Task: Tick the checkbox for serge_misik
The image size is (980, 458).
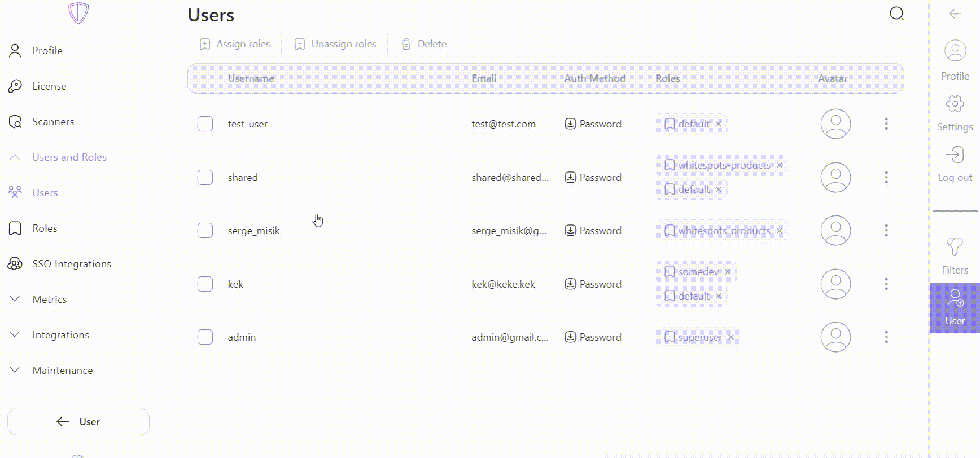Action: [x=205, y=231]
